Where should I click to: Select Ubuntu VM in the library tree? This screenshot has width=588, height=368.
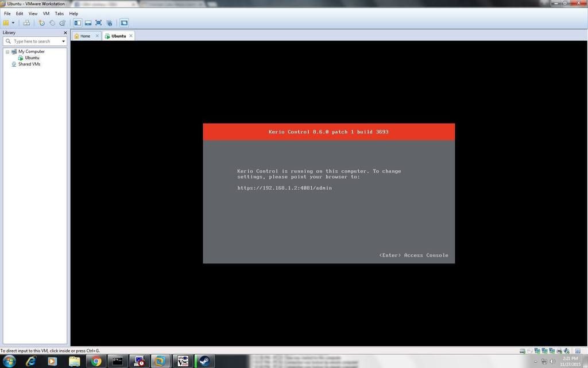32,58
